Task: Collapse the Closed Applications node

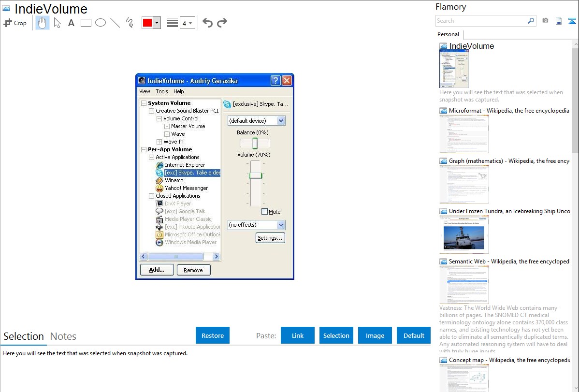Action: point(151,196)
